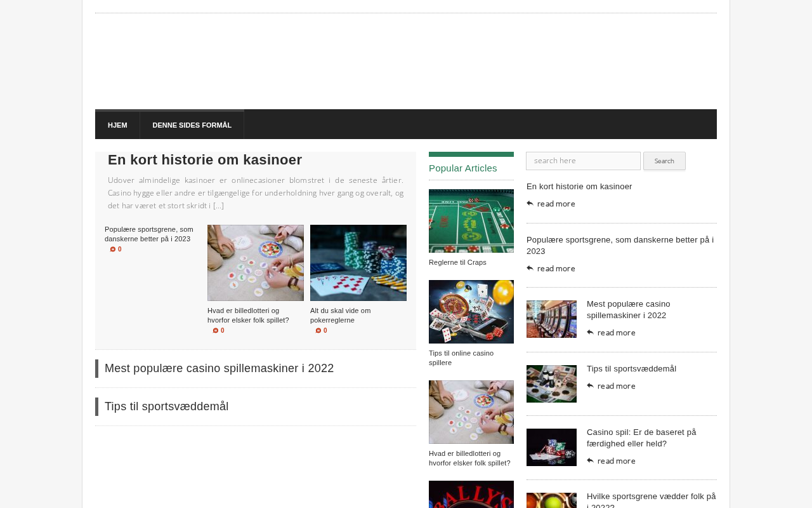Click comment icon under 'Populære sportsgrene' featured post
812x508 pixels.
(113, 250)
